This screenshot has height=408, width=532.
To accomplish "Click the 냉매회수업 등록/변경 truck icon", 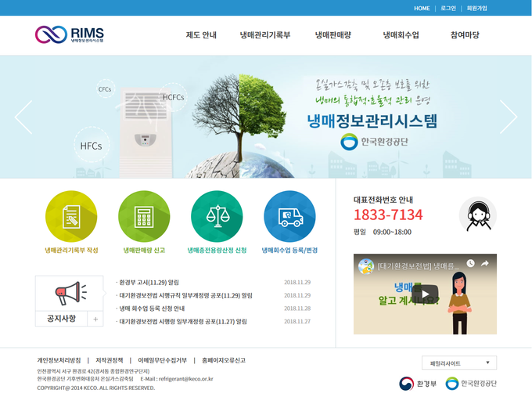I will pos(289,216).
